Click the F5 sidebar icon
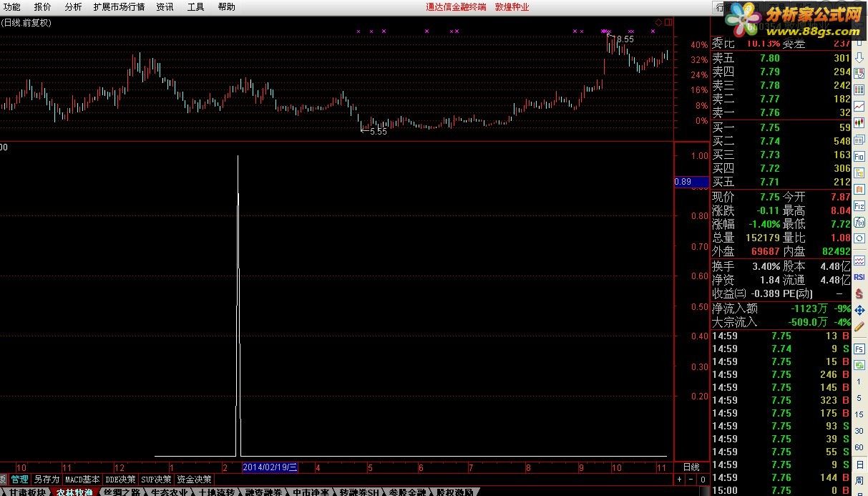The image size is (868, 496). (x=859, y=349)
